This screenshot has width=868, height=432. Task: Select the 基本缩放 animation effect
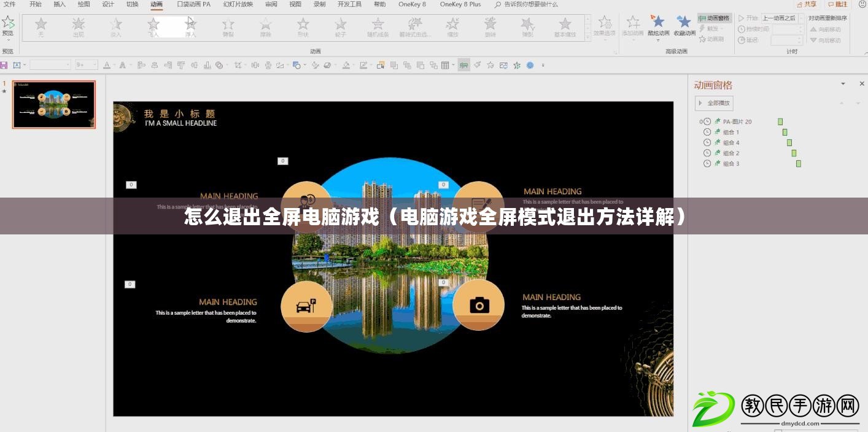point(565,27)
